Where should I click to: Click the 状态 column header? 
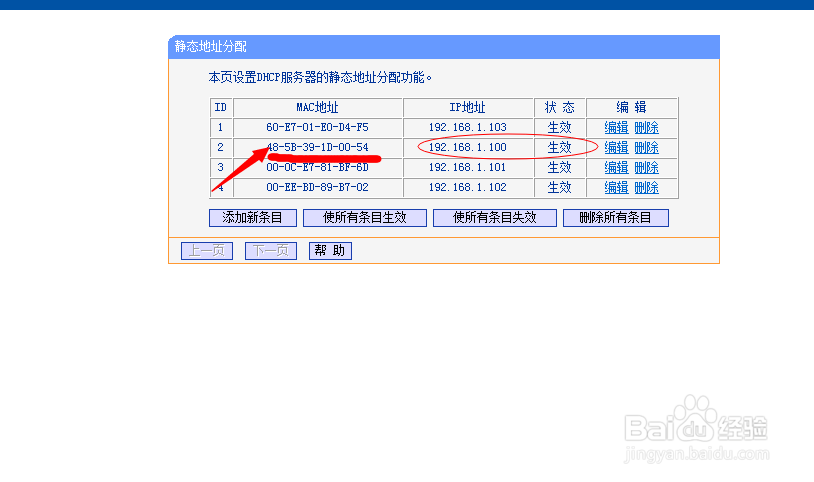click(560, 108)
